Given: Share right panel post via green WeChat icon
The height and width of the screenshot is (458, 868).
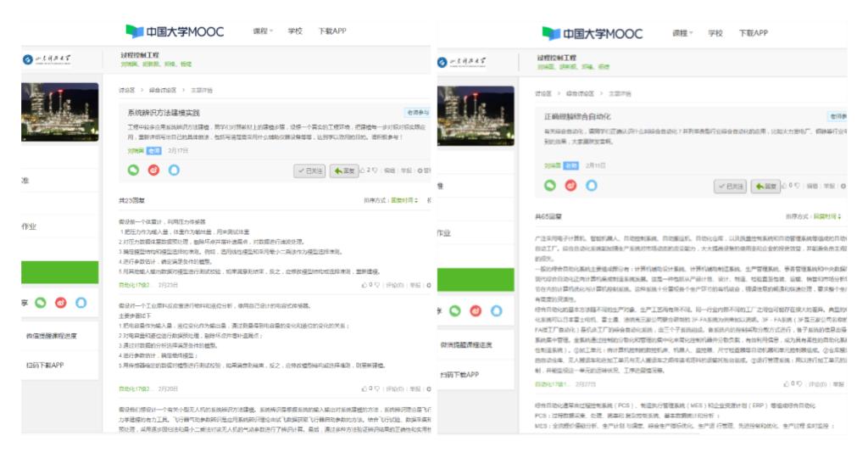Looking at the screenshot, I should coord(549,185).
